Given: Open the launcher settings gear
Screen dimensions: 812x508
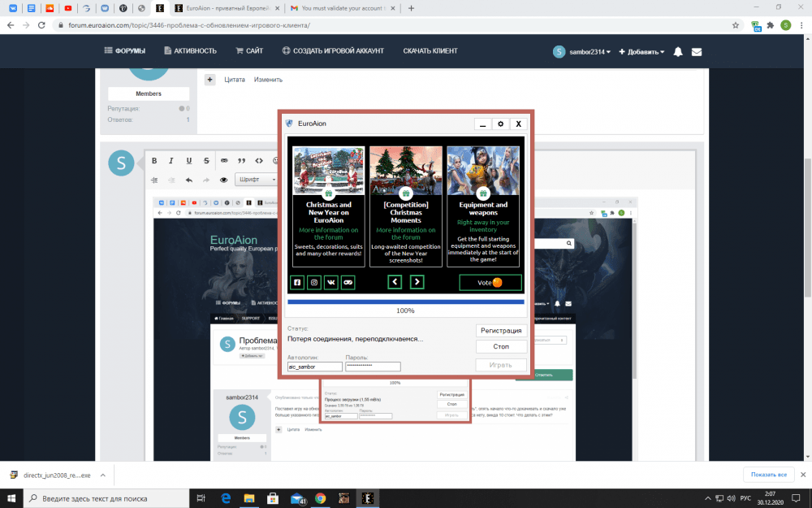Looking at the screenshot, I should click(x=501, y=124).
